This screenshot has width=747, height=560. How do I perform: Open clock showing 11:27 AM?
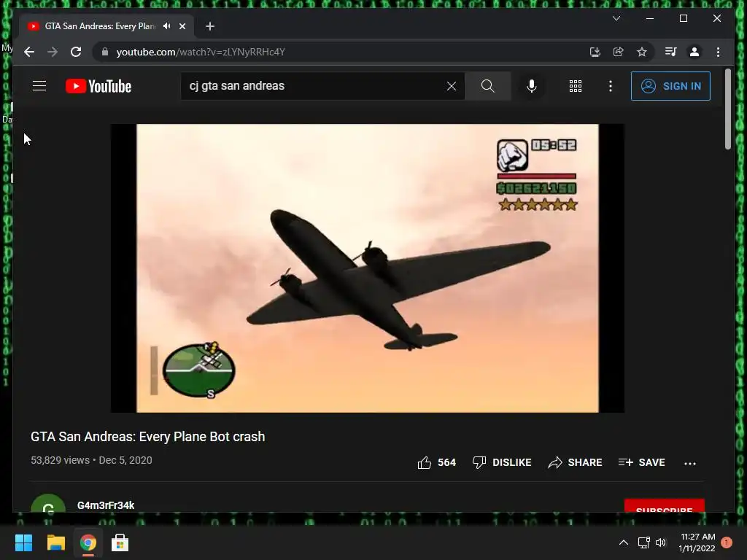697,542
